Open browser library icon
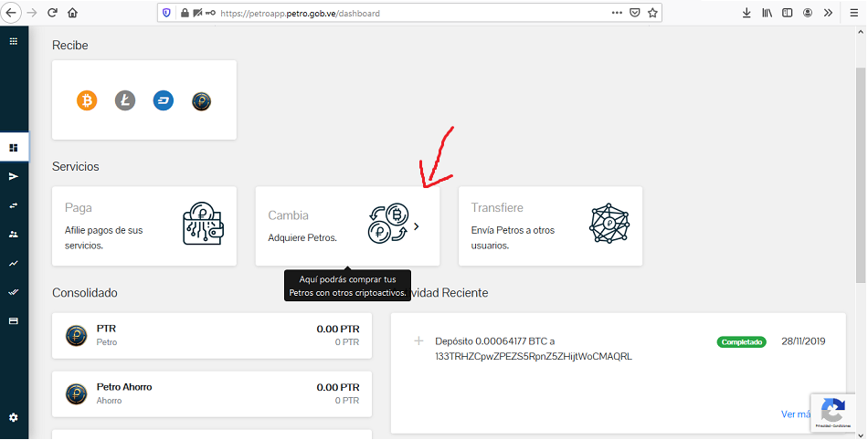 pos(767,13)
